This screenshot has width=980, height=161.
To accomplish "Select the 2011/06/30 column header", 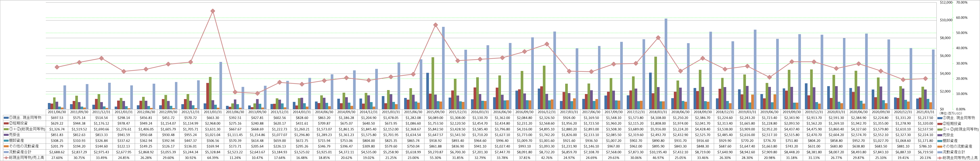I will pyautogui.click(x=57, y=112).
